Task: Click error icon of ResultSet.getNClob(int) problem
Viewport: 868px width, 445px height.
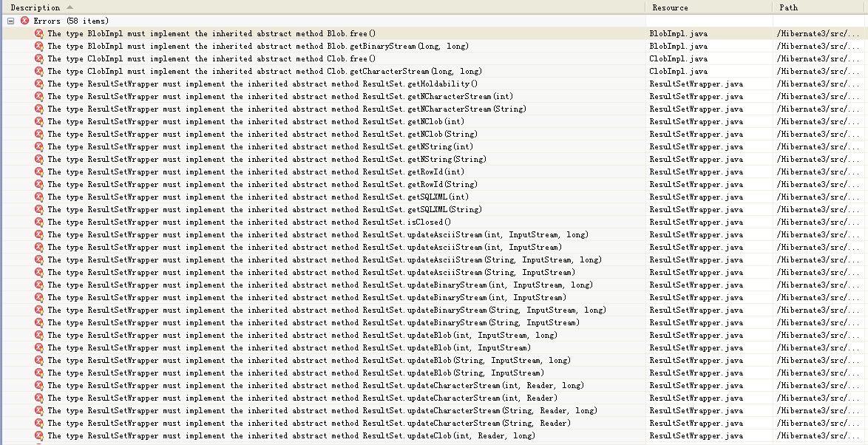Action: coord(39,121)
